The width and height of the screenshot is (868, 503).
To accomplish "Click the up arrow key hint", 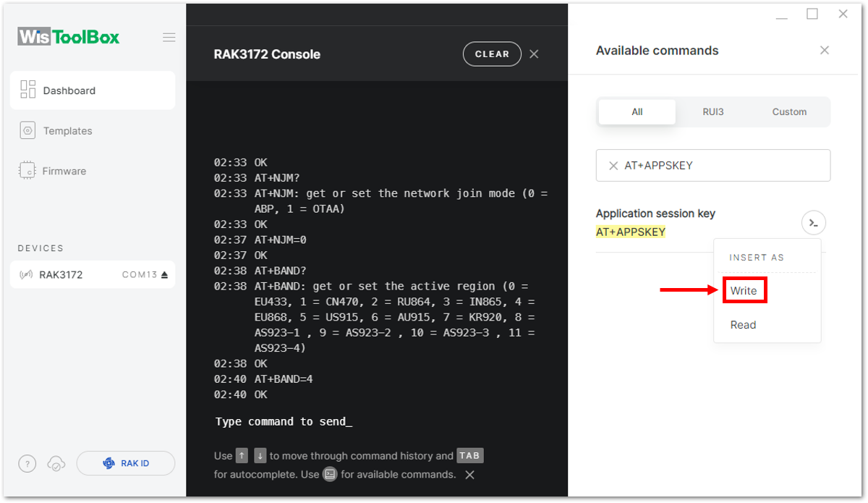I will click(242, 456).
